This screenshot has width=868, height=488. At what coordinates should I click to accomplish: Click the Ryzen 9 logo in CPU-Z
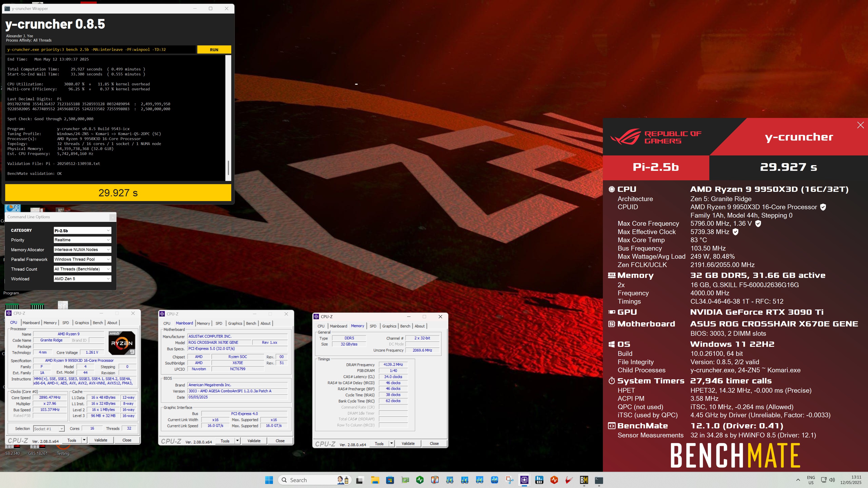(x=122, y=343)
